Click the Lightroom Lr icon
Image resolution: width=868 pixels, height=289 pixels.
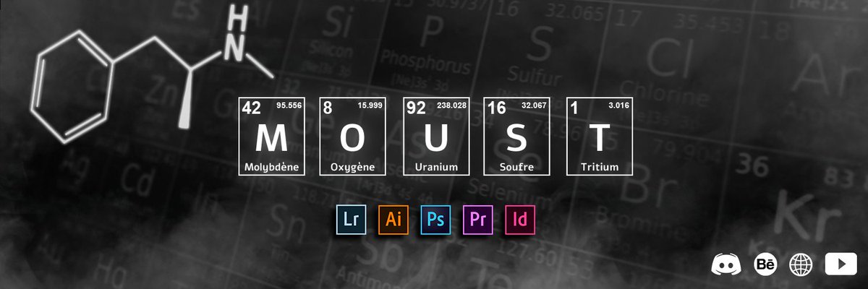(x=352, y=220)
